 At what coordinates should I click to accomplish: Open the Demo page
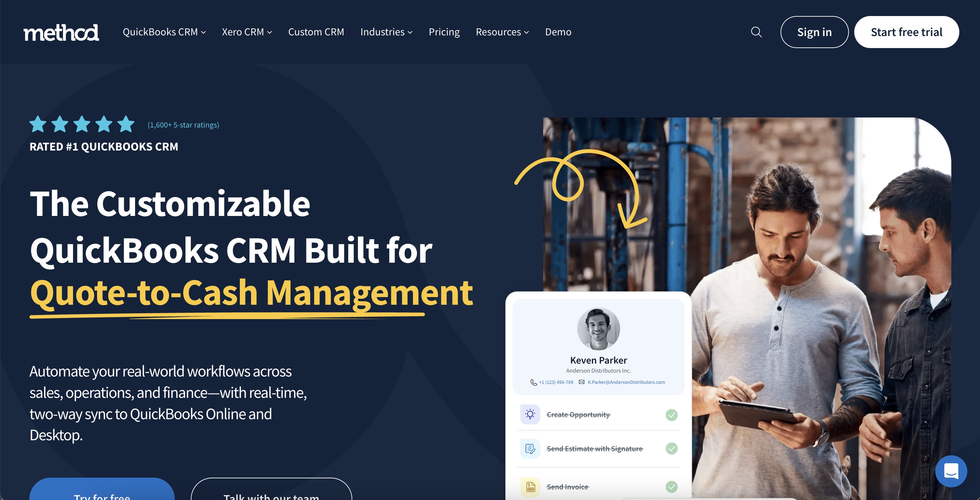[558, 32]
